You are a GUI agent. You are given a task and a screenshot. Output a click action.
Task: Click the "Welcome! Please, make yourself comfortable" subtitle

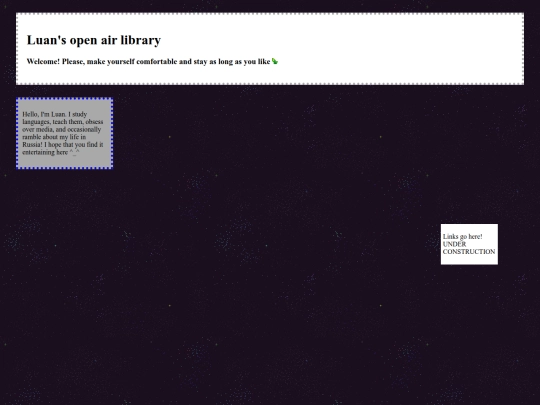(148, 62)
